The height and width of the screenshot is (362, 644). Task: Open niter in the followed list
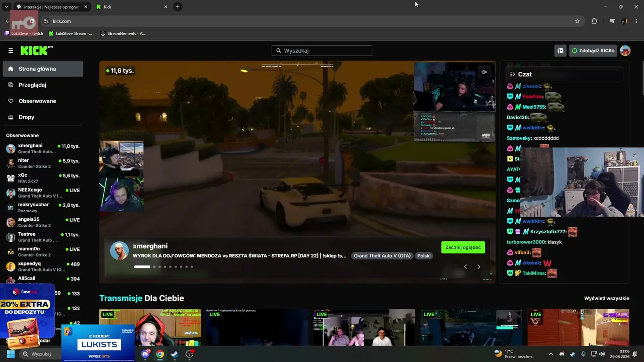point(43,163)
